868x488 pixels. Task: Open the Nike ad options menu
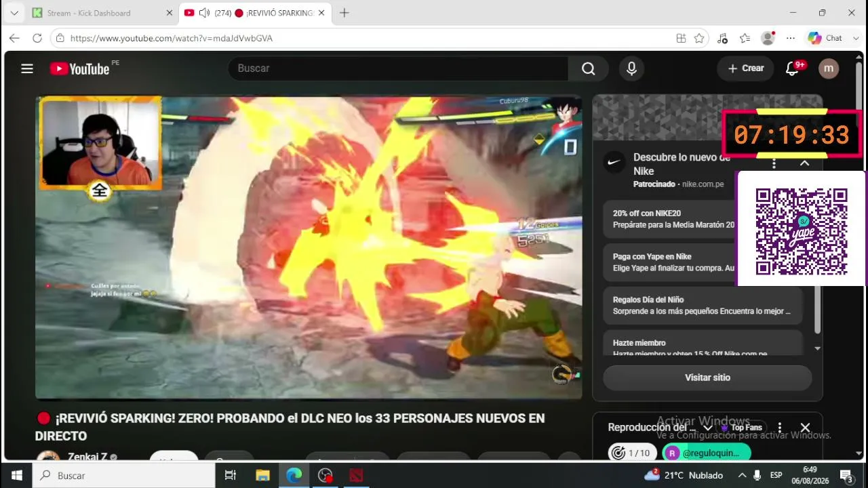(x=774, y=163)
